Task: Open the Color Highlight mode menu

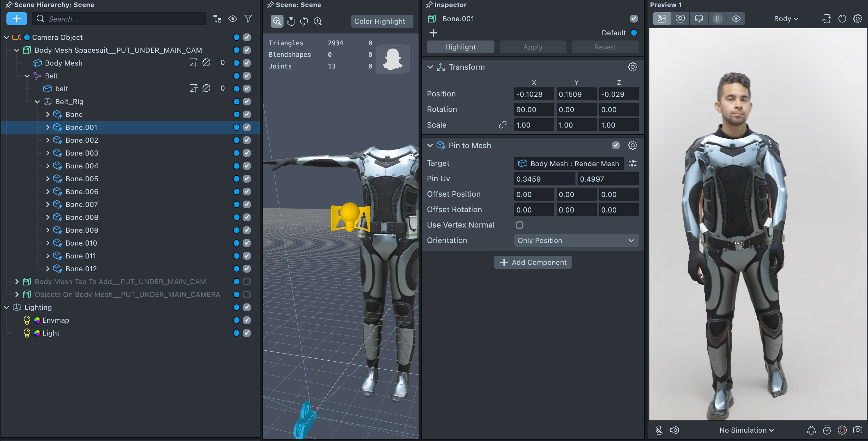Action: tap(380, 21)
